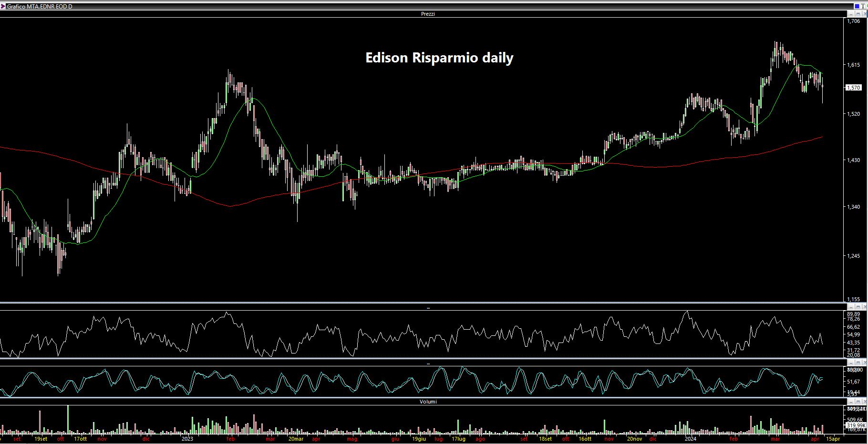
Task: Click the 66,62 oscillator scale value
Action: point(854,327)
